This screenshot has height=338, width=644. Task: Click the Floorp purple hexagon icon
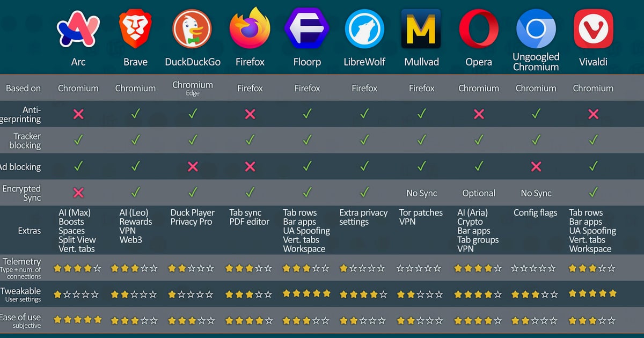tap(307, 29)
